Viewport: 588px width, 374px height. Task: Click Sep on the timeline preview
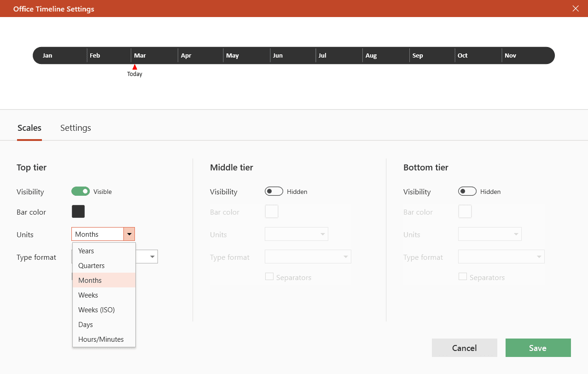[x=418, y=55]
